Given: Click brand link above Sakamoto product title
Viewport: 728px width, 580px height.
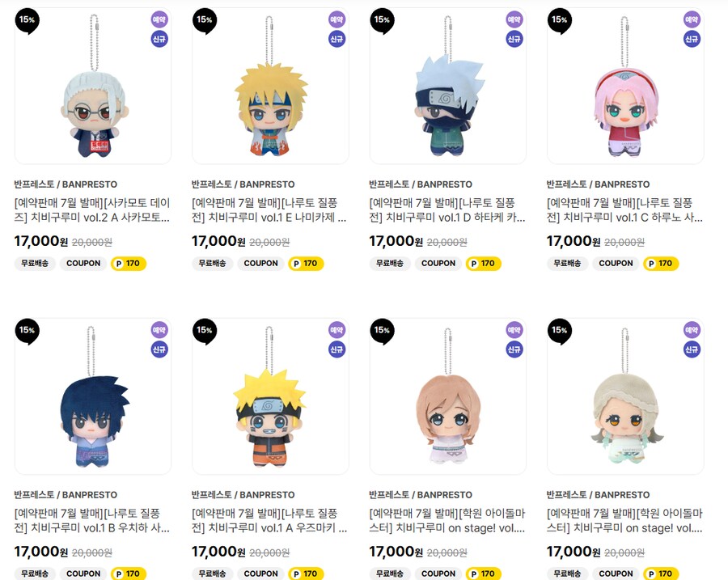Looking at the screenshot, I should [66, 184].
